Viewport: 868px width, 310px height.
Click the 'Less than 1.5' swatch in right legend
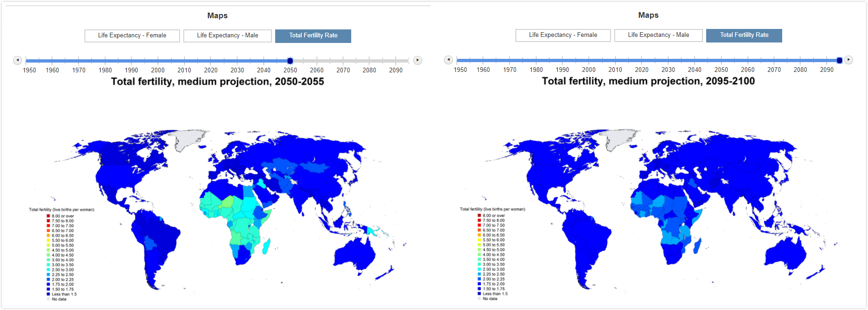479,294
